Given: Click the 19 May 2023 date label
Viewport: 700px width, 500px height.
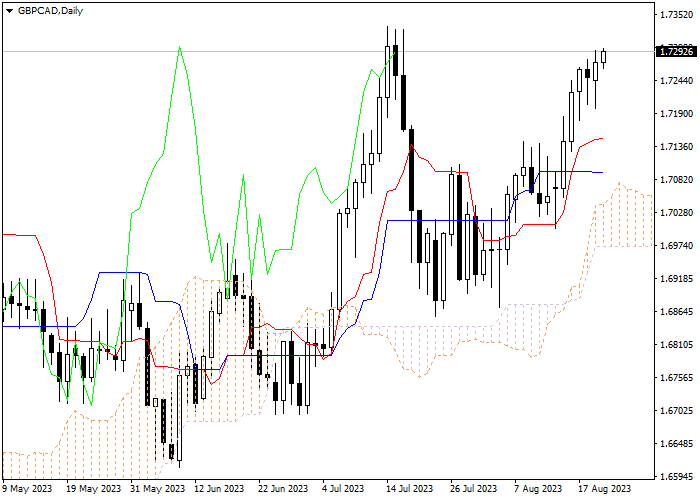Looking at the screenshot, I should click(94, 489).
